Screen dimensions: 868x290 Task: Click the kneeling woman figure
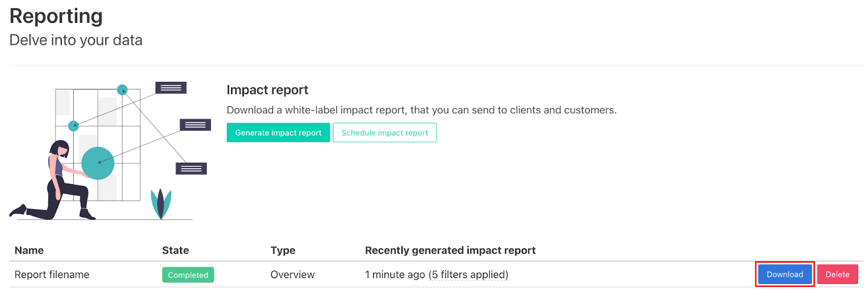coord(60,184)
